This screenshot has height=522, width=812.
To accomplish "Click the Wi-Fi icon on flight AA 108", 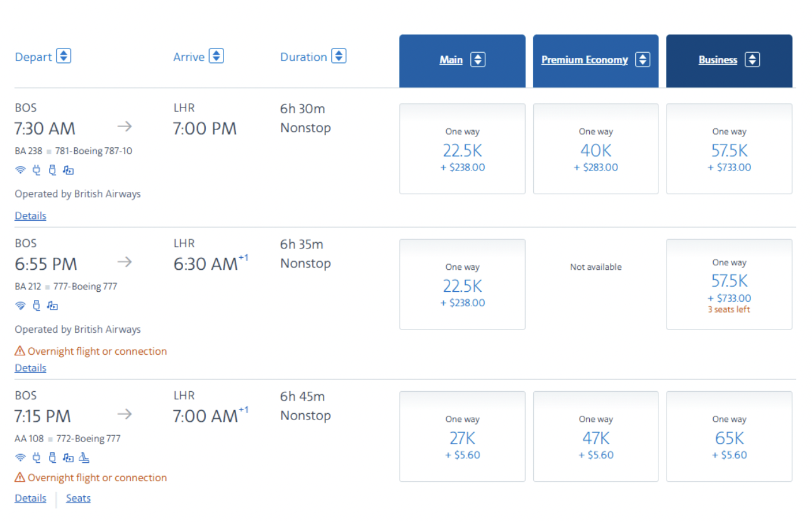I will pos(20,458).
